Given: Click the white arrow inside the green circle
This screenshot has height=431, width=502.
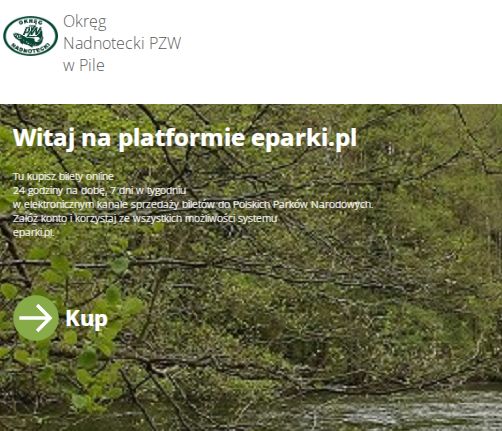Looking at the screenshot, I should [x=36, y=318].
